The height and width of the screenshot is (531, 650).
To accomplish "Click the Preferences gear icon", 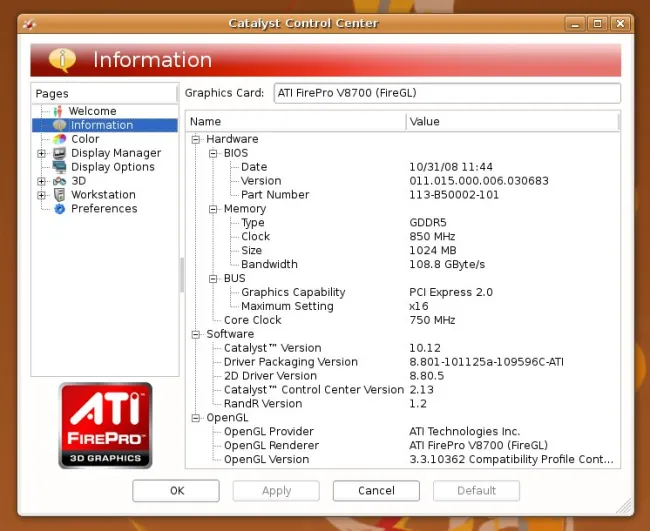I will [60, 209].
